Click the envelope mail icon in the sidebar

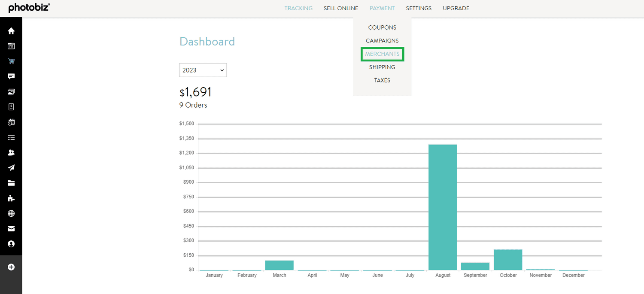(11, 229)
